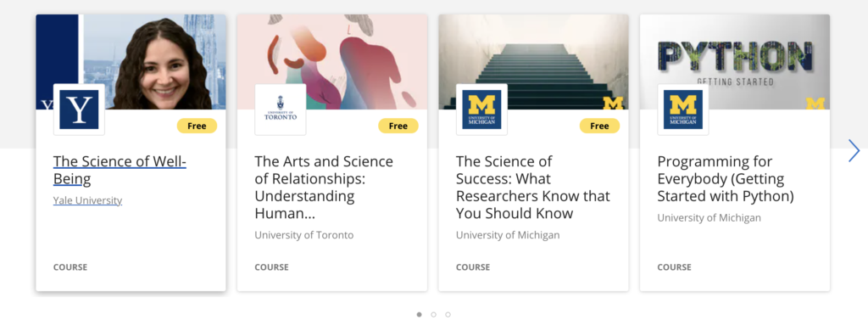The image size is (868, 320).
Task: Open The Science of Well-Being course link
Action: pyautogui.click(x=120, y=171)
